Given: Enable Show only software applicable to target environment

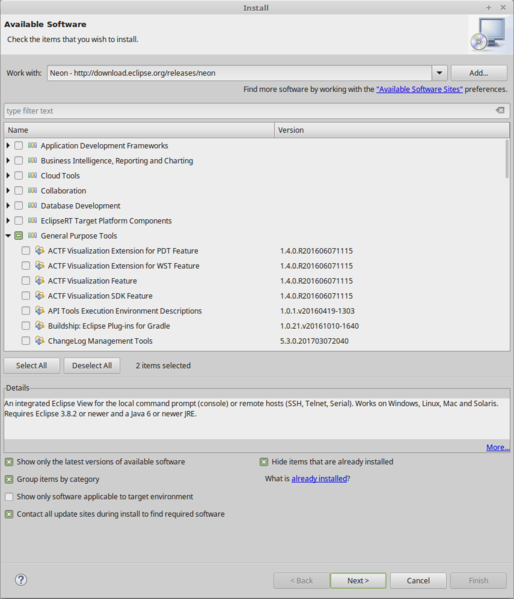Looking at the screenshot, I should tap(9, 497).
